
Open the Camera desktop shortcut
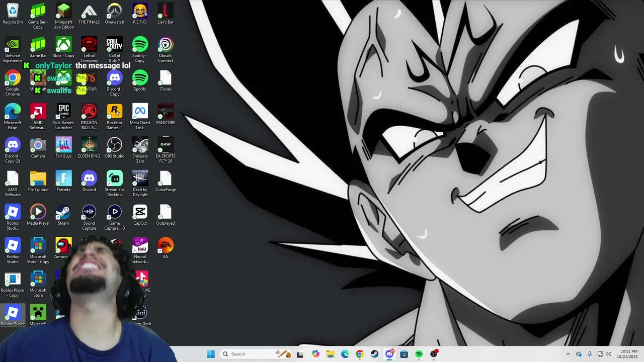pyautogui.click(x=38, y=148)
